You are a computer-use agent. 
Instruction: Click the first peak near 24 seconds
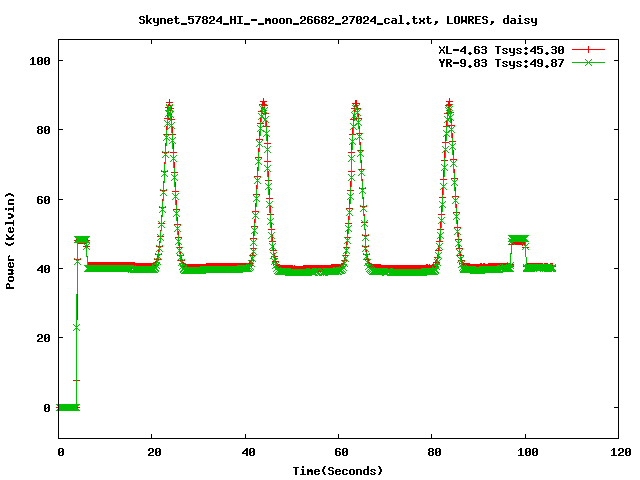pyautogui.click(x=169, y=105)
